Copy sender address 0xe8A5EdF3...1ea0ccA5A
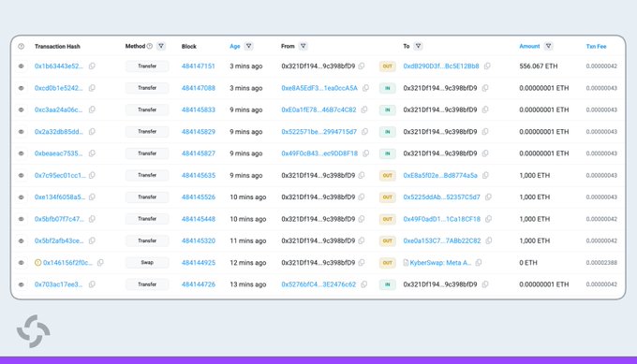The image size is (637, 364). coord(365,88)
